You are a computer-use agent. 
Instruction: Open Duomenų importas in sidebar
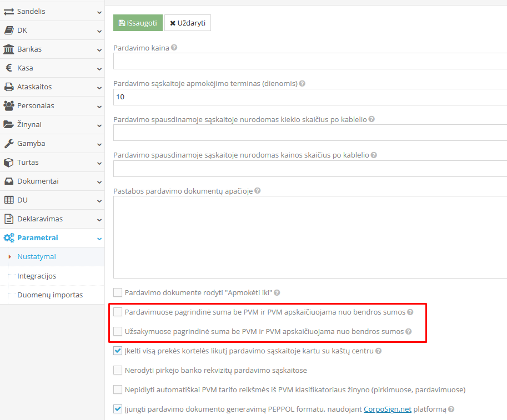(x=50, y=295)
